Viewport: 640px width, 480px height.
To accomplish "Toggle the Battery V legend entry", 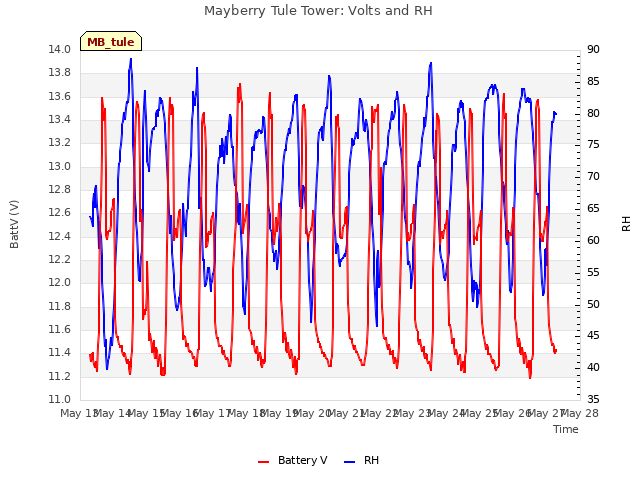I will [x=292, y=460].
